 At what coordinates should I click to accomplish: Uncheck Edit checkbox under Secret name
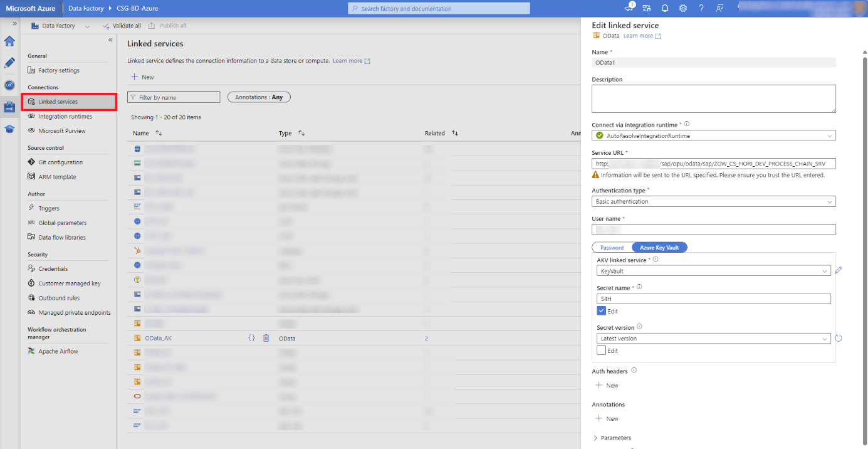(602, 311)
